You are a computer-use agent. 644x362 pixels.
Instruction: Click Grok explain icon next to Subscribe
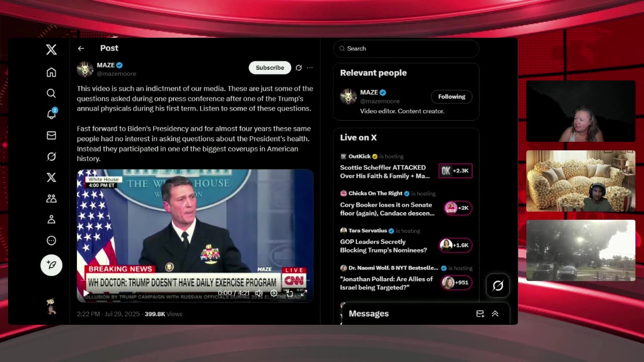(x=299, y=68)
